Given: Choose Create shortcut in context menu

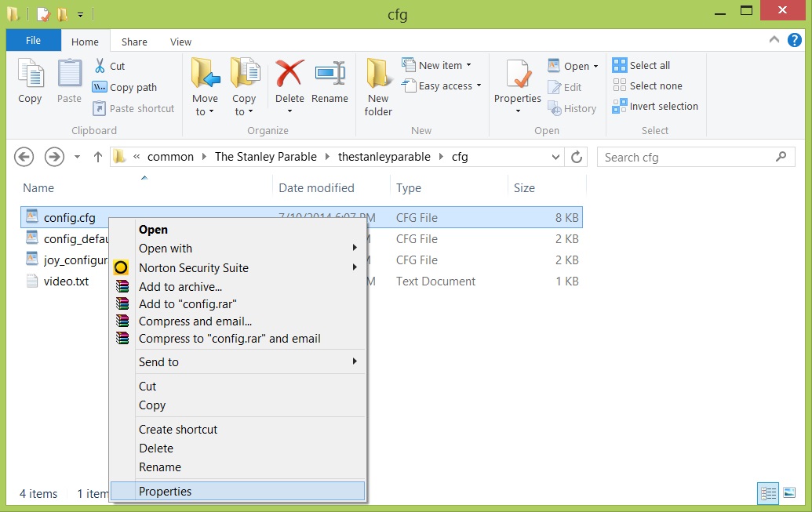Looking at the screenshot, I should coord(238,429).
